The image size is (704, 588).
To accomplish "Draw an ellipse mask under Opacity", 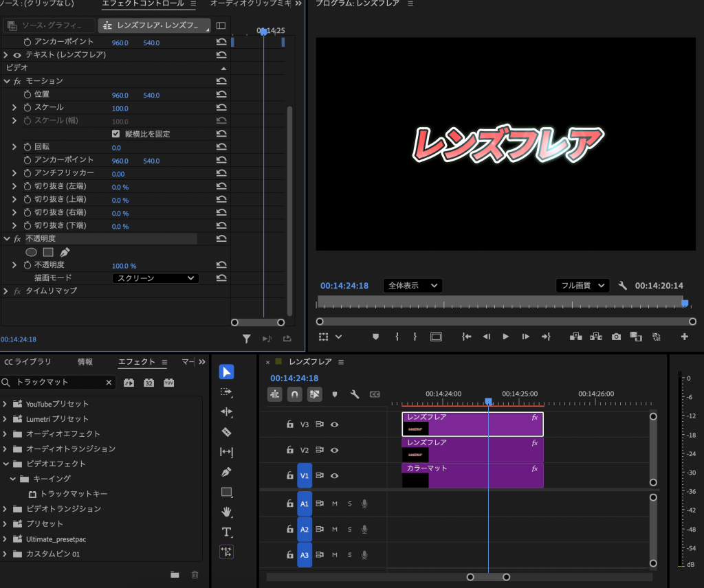I will tap(31, 252).
